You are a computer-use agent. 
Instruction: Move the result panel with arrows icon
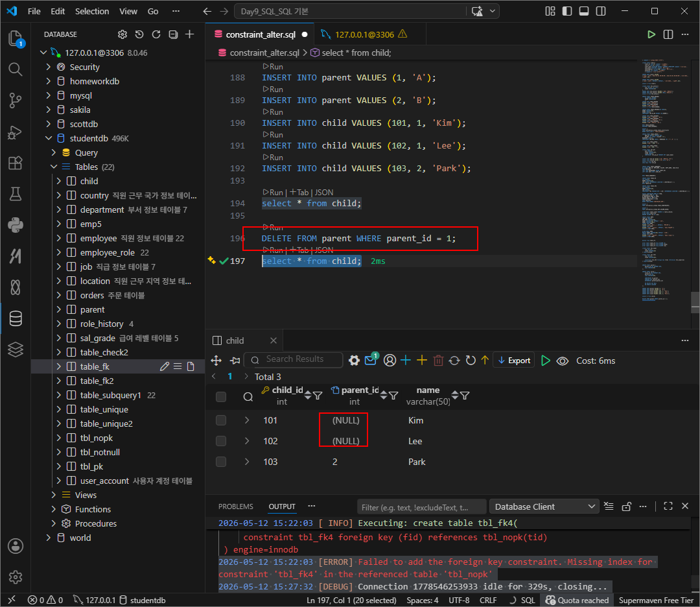click(x=216, y=361)
